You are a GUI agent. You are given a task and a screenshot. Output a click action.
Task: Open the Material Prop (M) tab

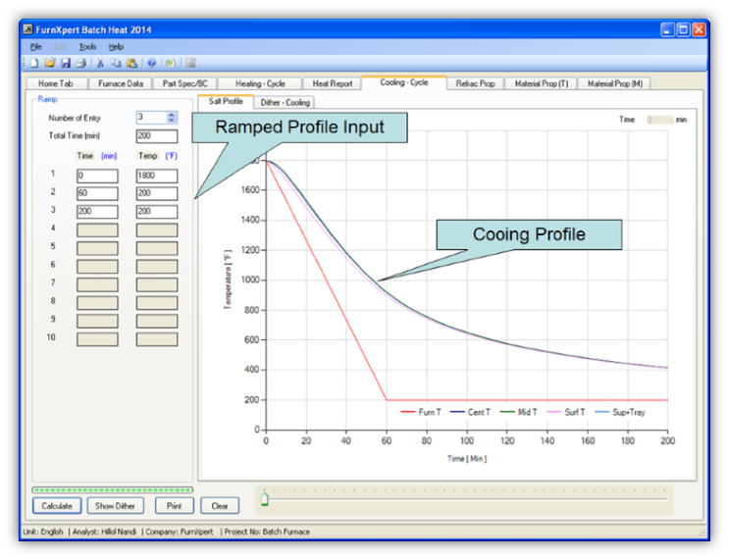(614, 83)
